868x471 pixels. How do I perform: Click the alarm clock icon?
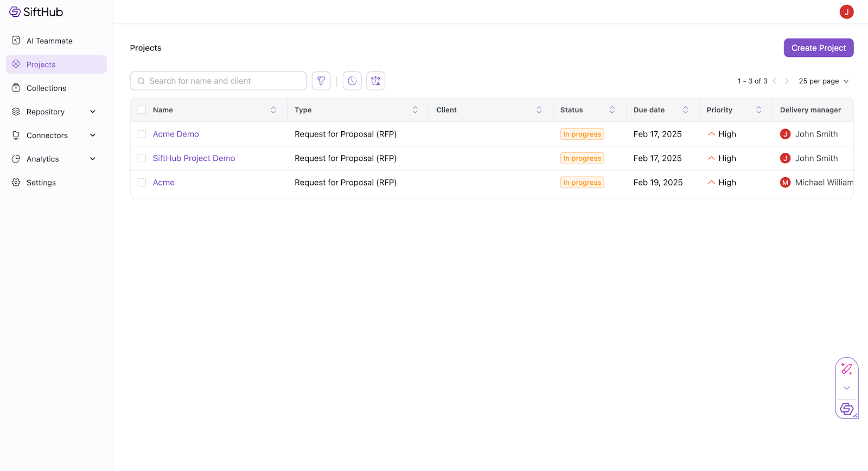(x=375, y=81)
